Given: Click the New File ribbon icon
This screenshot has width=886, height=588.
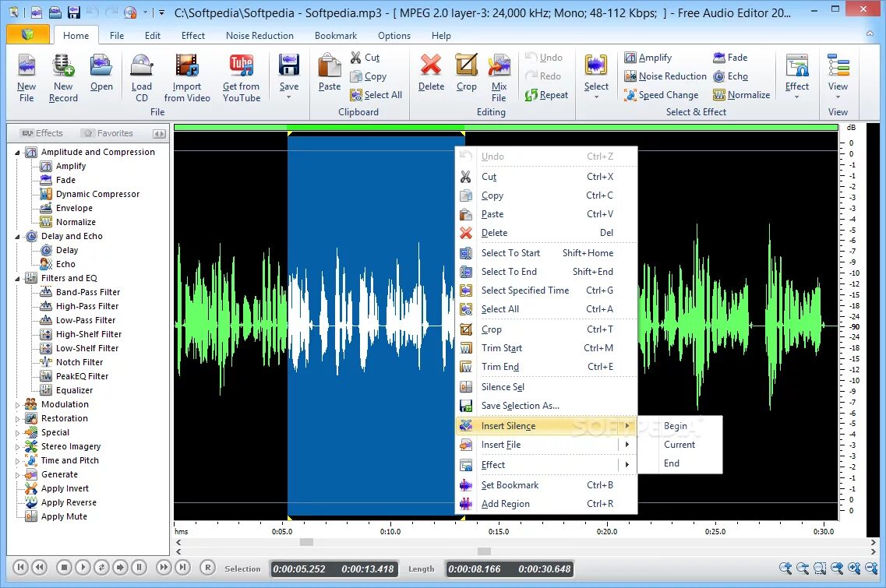Looking at the screenshot, I should [x=26, y=78].
